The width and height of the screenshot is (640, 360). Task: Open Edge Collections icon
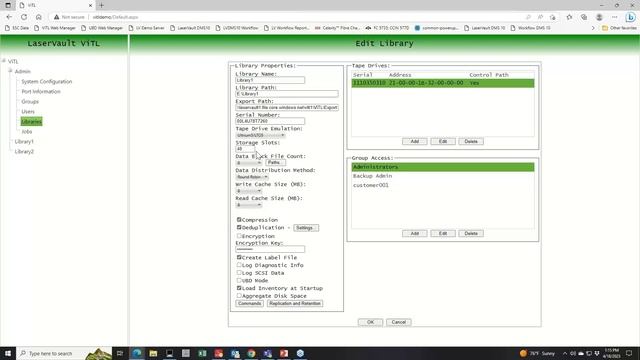(x=584, y=17)
